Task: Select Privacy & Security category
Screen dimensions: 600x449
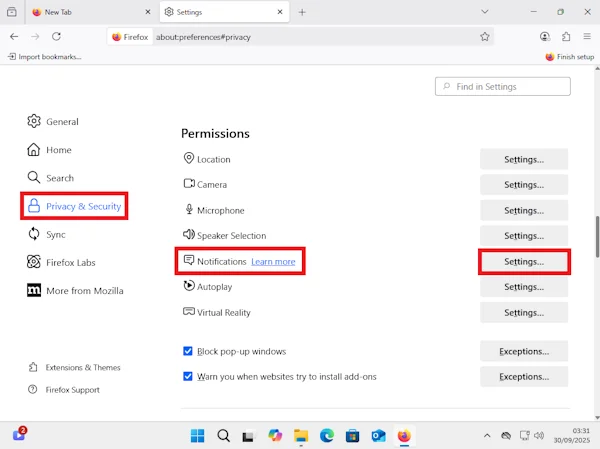Action: [x=74, y=206]
